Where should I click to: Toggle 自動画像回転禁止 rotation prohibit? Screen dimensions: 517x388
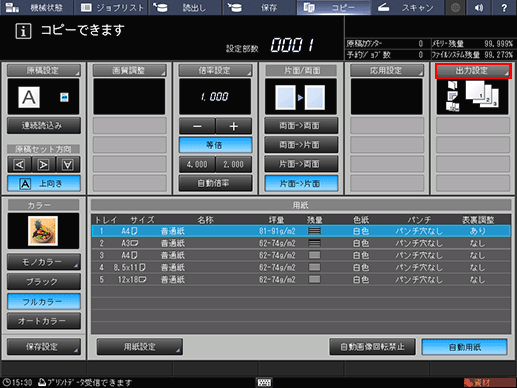click(372, 347)
